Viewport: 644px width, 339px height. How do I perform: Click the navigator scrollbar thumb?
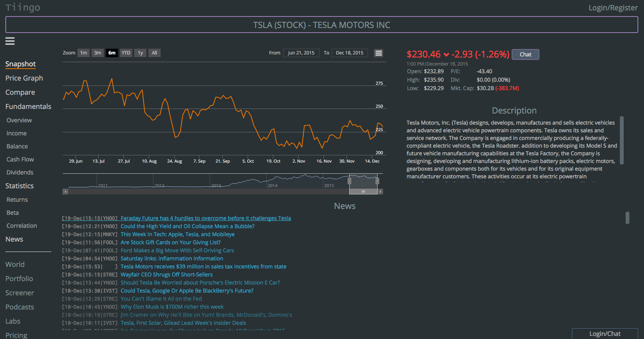363,192
